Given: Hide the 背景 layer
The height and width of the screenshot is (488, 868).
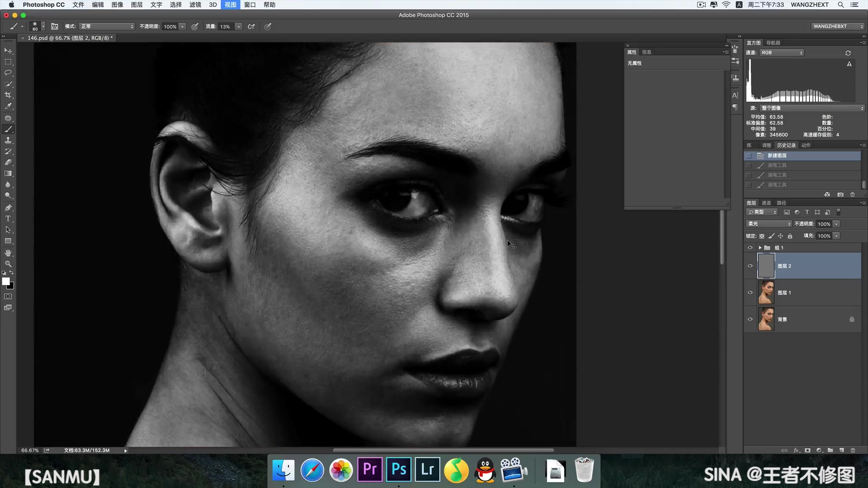Looking at the screenshot, I should [x=750, y=319].
